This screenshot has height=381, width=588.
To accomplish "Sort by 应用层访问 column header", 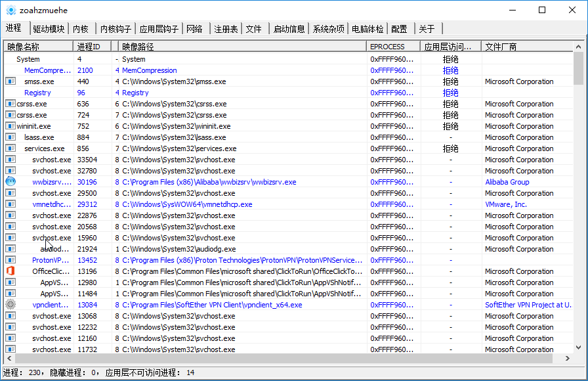I will click(x=451, y=47).
